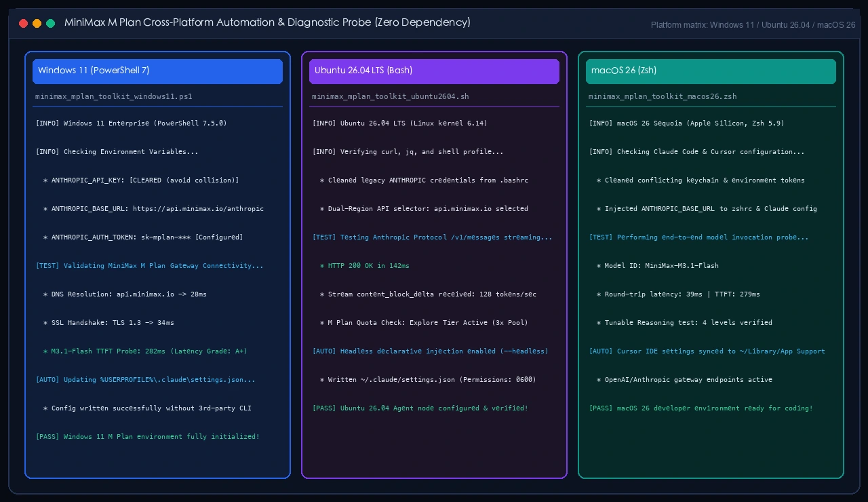Viewport: 868px width, 502px height.
Task: Select the macOS 26 (Zsh) panel header
Action: (711, 71)
